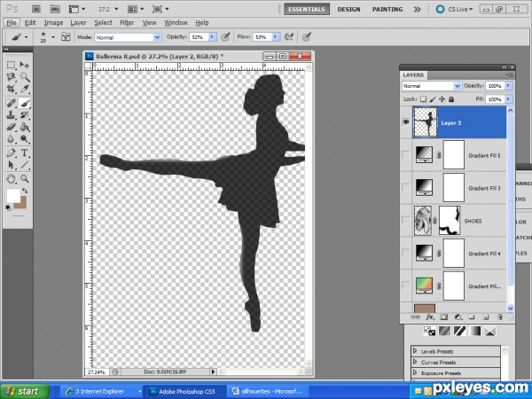Open the layer Opacity arrow
The width and height of the screenshot is (532, 399).
coord(508,86)
